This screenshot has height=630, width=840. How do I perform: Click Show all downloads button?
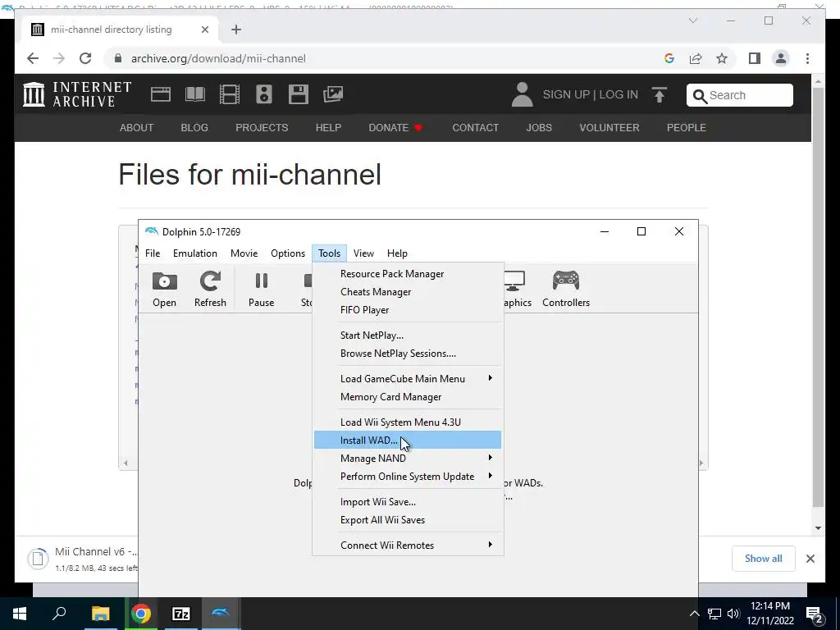[x=764, y=559]
